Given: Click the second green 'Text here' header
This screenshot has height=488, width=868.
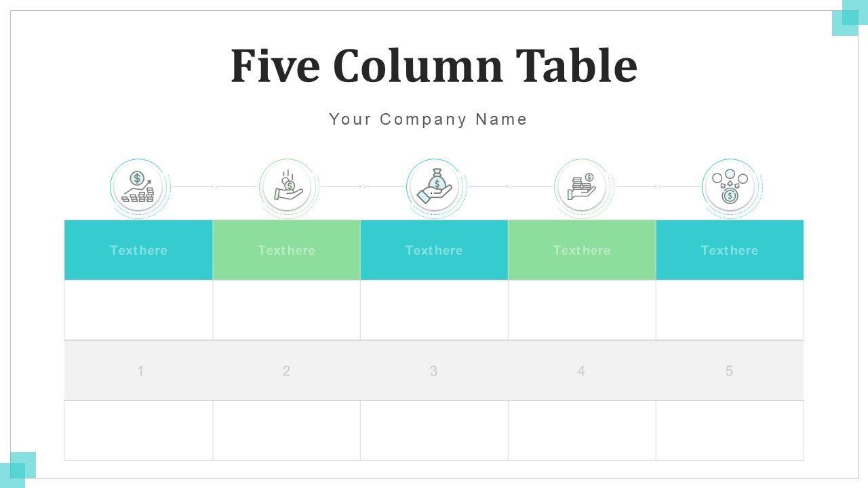Looking at the screenshot, I should click(582, 250).
